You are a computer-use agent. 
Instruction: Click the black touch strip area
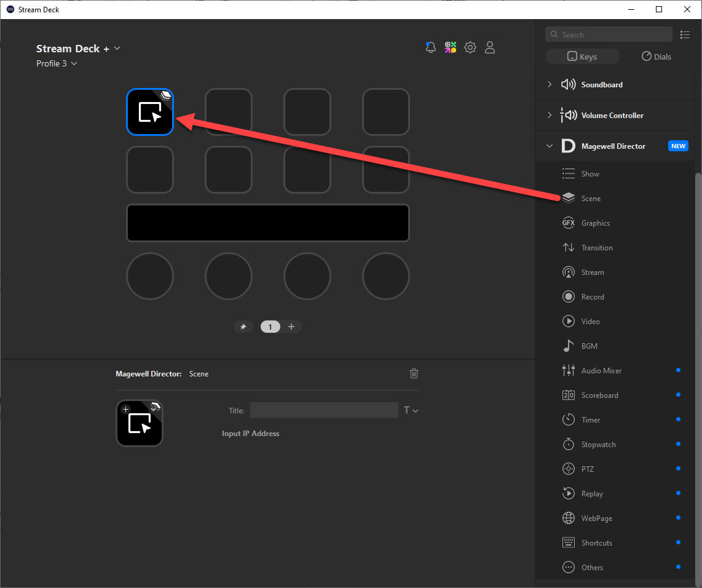tap(268, 223)
